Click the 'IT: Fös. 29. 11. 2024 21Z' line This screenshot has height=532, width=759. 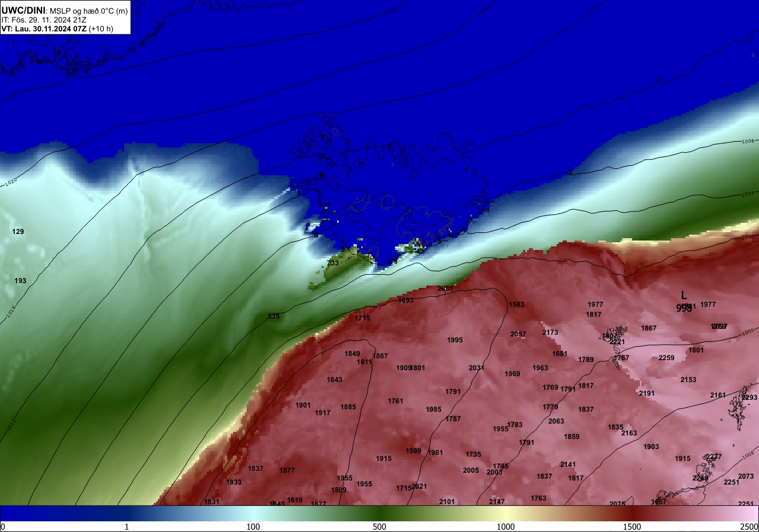tap(43, 19)
